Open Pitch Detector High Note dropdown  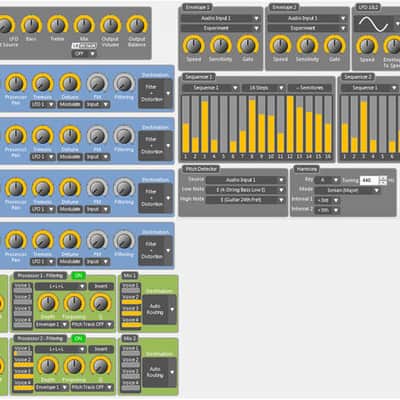pyautogui.click(x=245, y=200)
